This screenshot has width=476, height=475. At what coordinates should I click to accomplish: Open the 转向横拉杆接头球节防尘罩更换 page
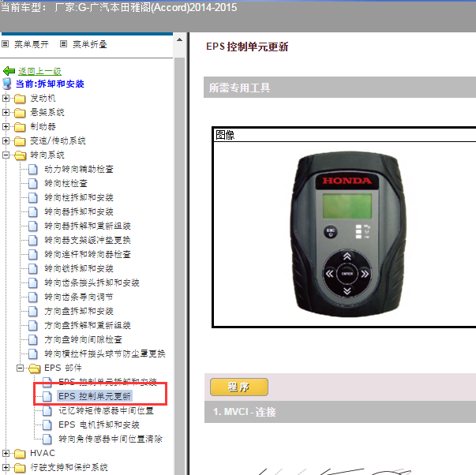105,354
